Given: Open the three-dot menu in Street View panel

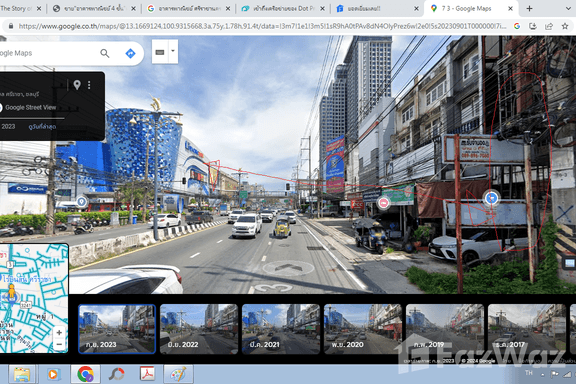Looking at the screenshot, I should (89, 85).
